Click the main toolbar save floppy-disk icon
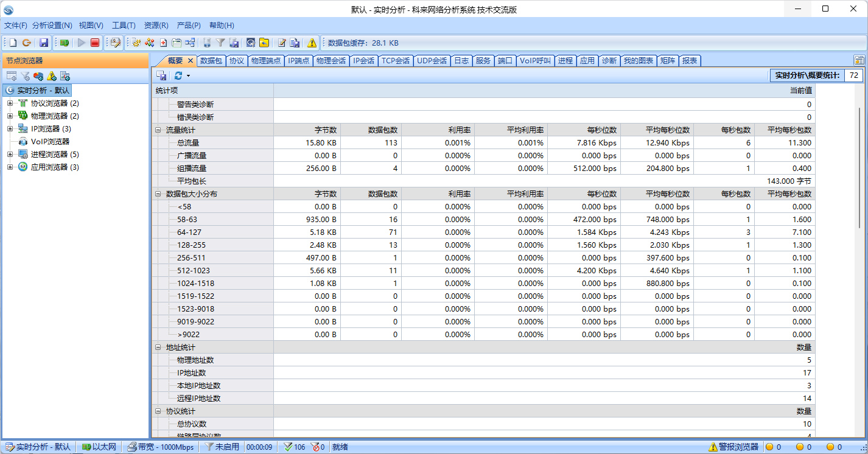 tap(44, 43)
